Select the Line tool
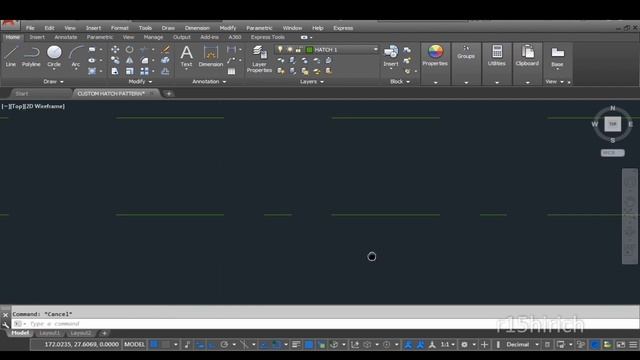 (x=11, y=56)
